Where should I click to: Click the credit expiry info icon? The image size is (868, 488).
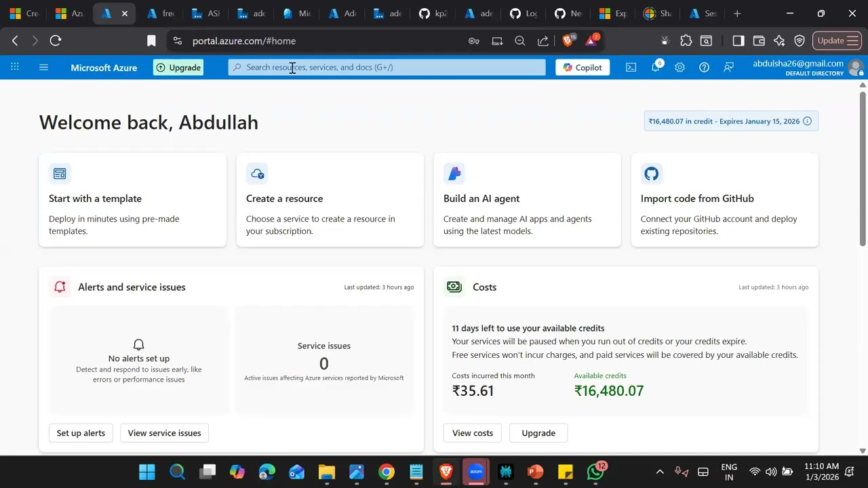[x=807, y=121]
